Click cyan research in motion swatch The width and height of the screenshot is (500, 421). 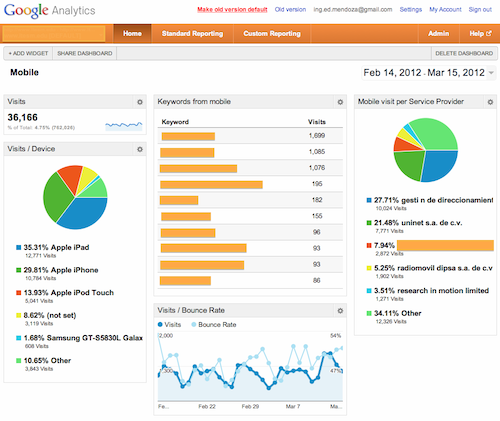point(369,291)
